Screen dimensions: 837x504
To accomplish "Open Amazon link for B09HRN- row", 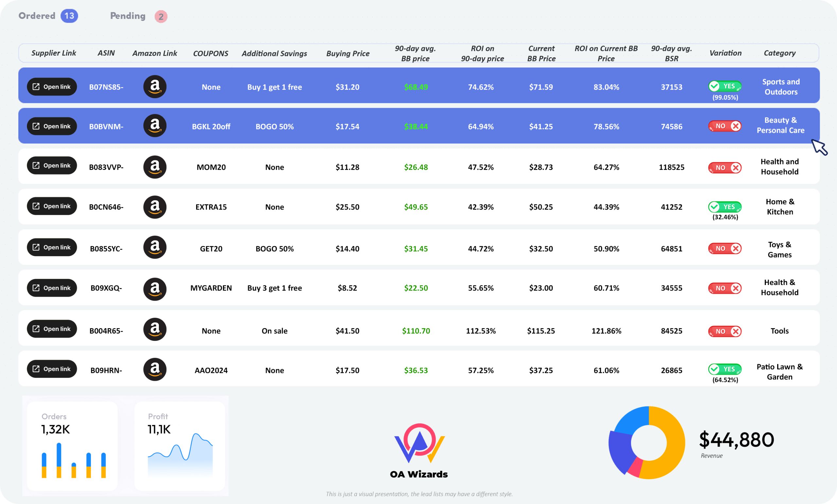I will [x=155, y=369].
